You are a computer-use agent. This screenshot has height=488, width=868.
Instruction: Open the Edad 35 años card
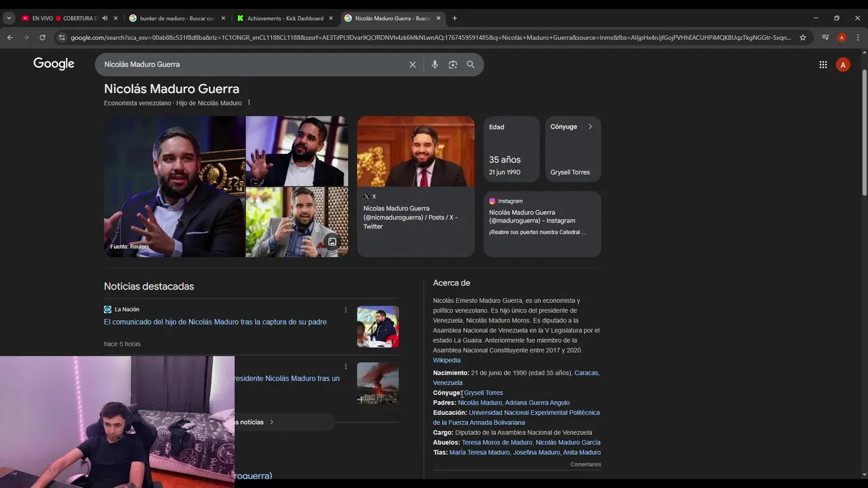512,149
